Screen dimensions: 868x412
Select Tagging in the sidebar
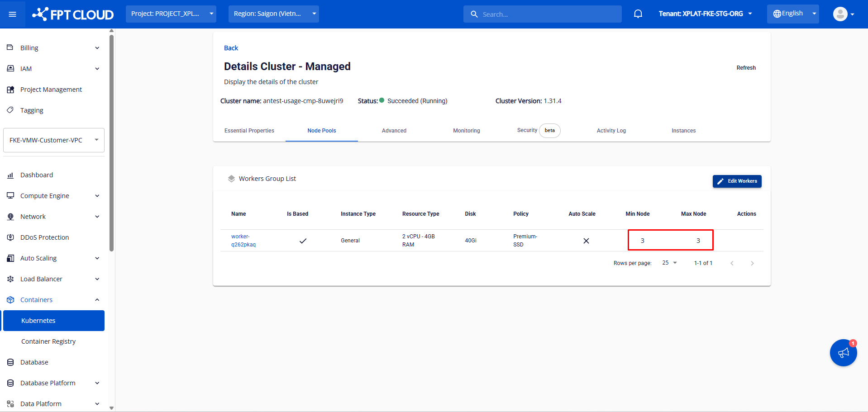pos(32,110)
